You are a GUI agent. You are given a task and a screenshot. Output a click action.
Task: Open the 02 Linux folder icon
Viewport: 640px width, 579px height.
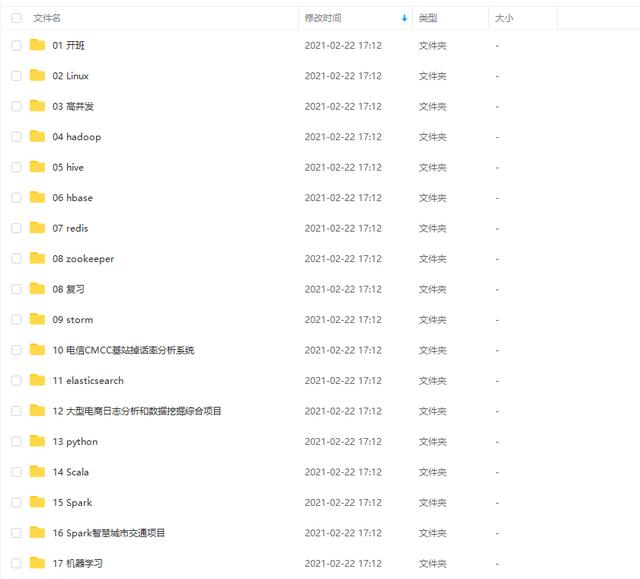(37, 75)
